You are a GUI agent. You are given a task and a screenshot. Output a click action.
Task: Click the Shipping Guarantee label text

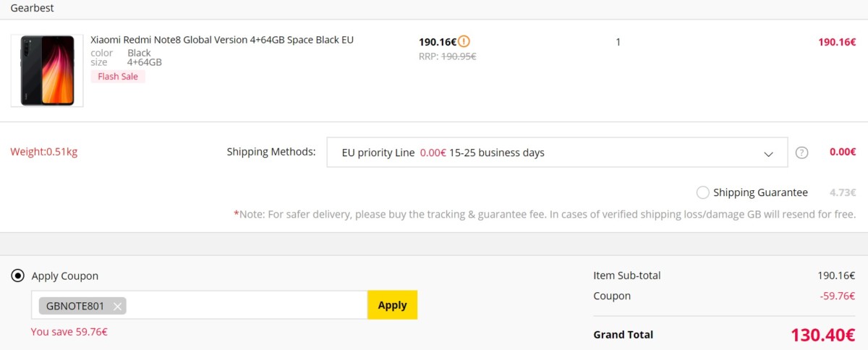(x=760, y=192)
